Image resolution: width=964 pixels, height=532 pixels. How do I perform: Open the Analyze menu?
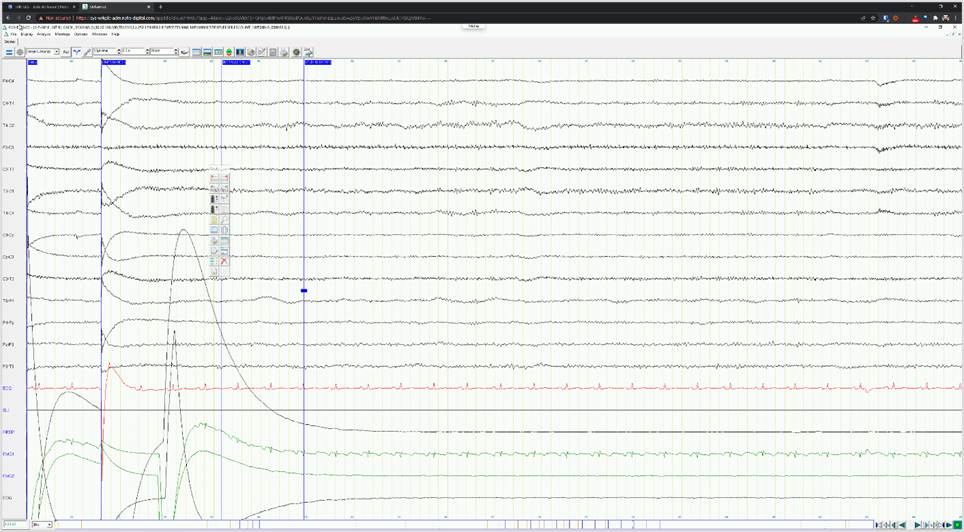[44, 34]
